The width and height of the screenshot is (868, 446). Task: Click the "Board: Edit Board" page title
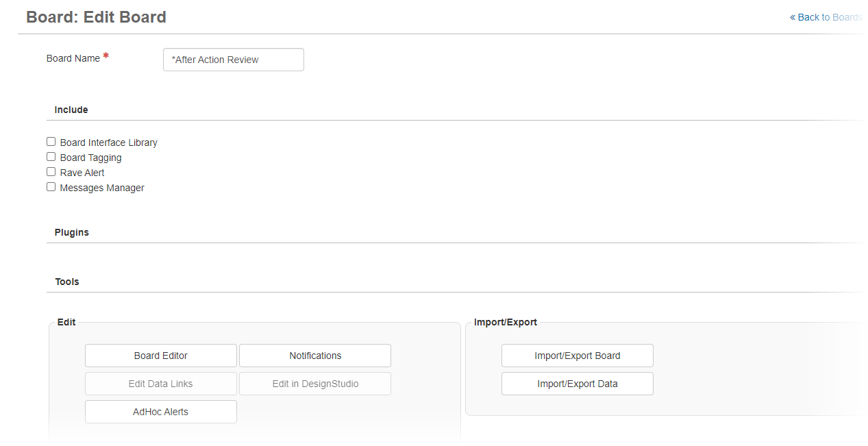click(96, 17)
